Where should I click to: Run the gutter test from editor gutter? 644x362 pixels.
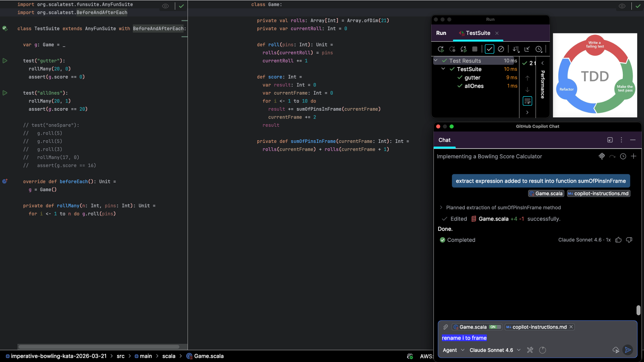5,61
